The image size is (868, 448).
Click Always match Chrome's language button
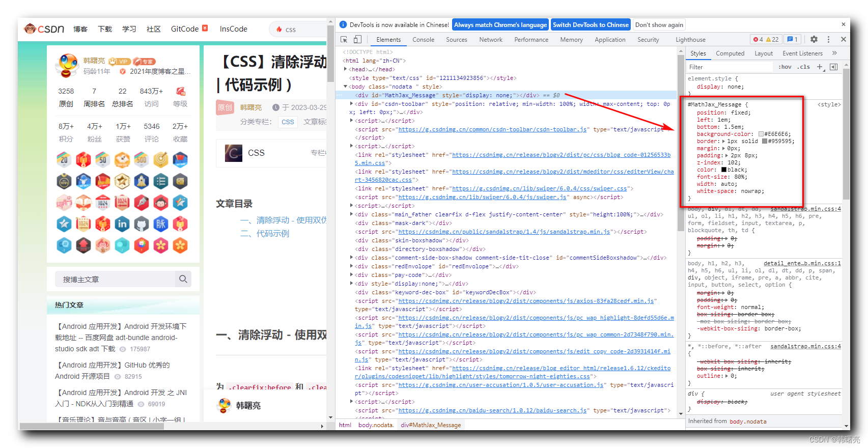pos(500,24)
